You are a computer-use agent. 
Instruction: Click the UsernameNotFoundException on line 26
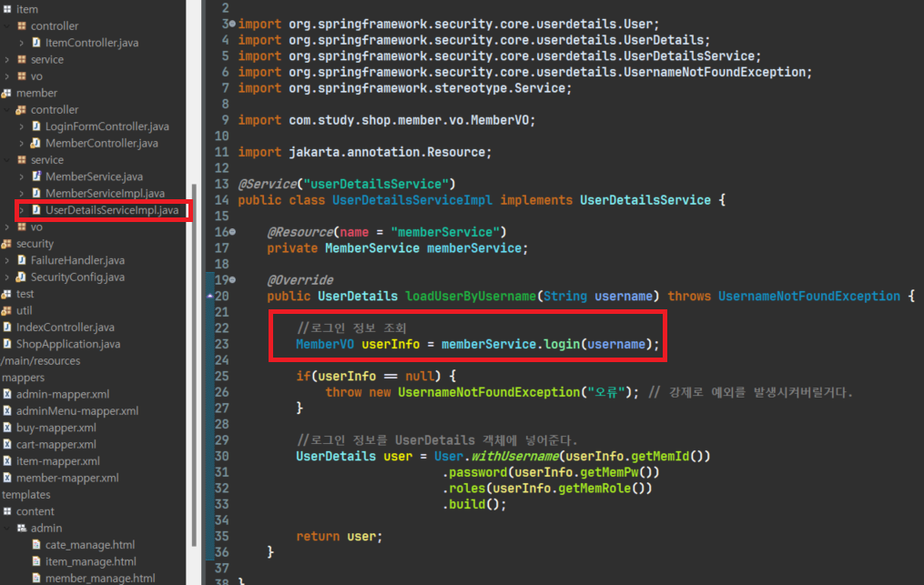489,392
